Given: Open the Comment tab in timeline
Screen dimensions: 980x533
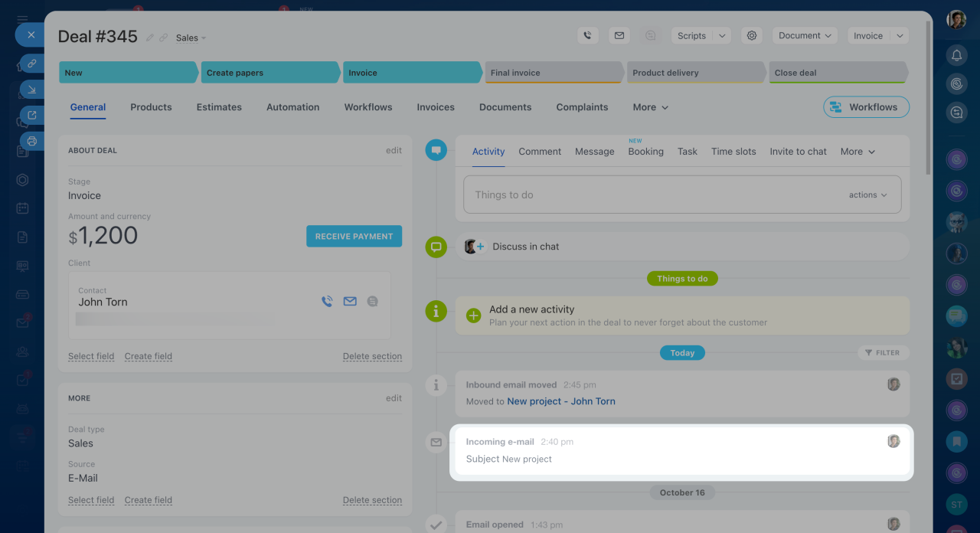Looking at the screenshot, I should (x=540, y=152).
